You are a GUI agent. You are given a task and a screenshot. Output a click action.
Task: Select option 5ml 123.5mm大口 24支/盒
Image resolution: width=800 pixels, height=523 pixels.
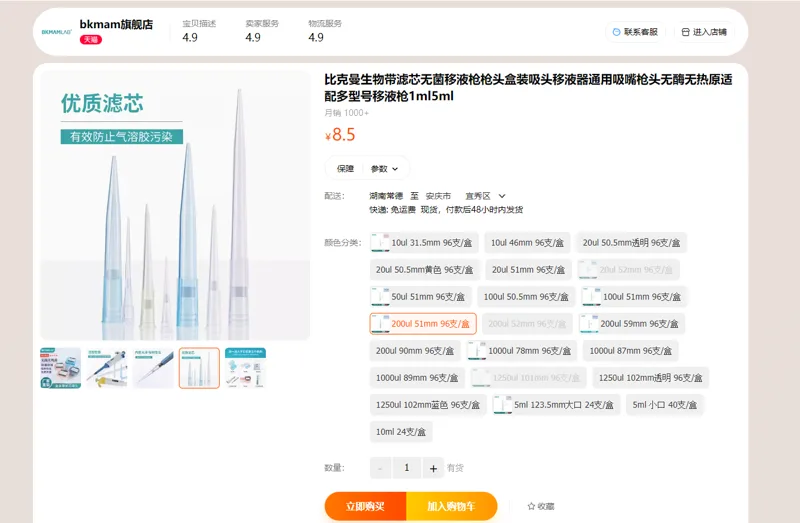[556, 405]
